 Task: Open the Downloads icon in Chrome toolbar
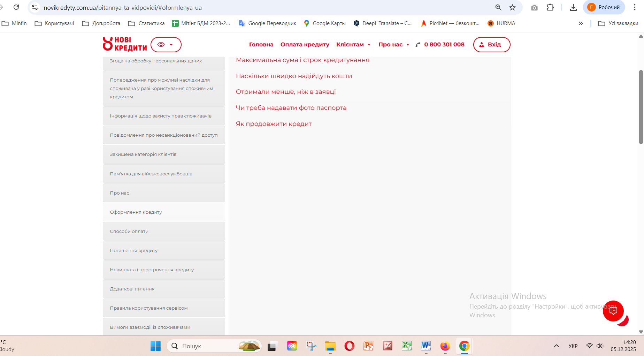point(573,7)
